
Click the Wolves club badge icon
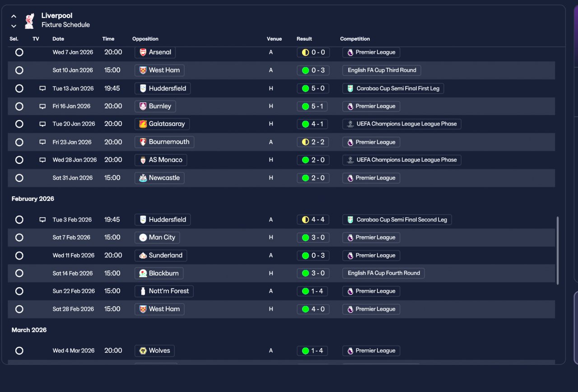tap(143, 351)
